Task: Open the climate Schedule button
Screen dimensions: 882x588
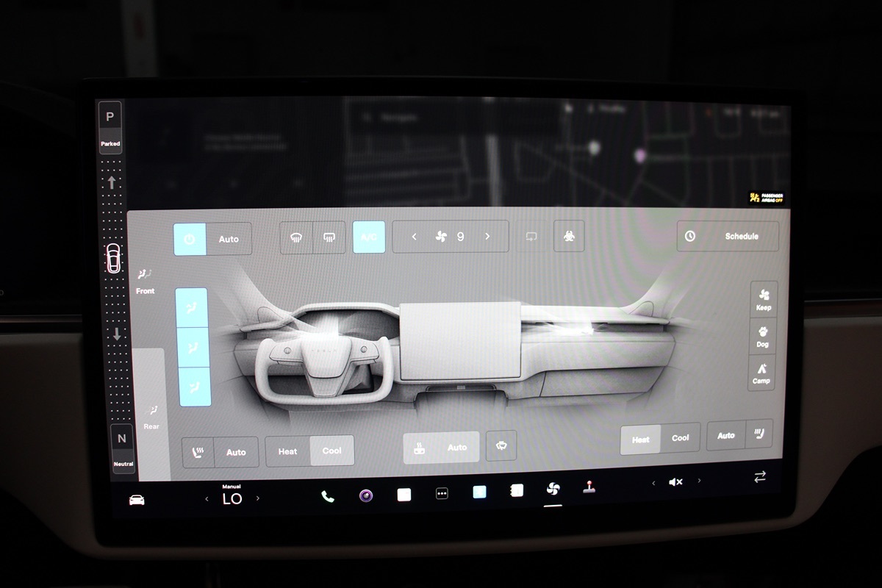Action: point(727,237)
